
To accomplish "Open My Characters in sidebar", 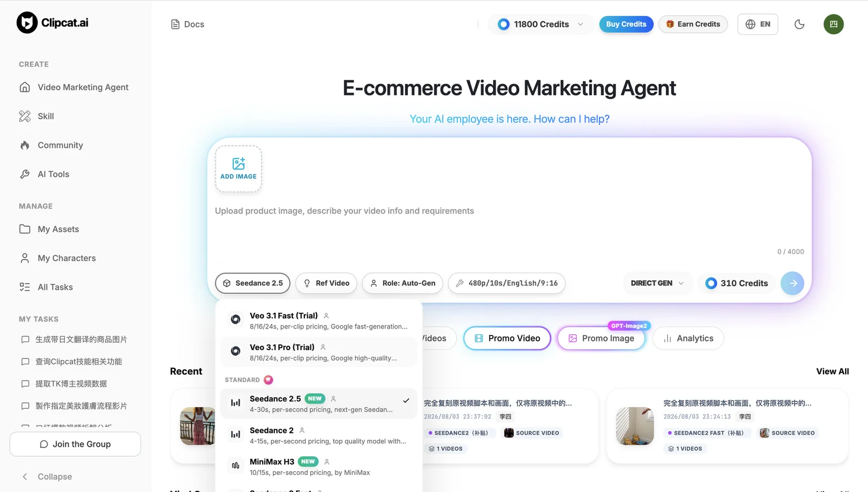I will 75,258.
